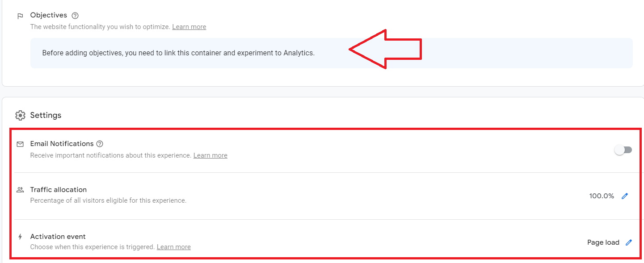Edit activation event with pencil icon
This screenshot has height=263, width=644.
pos(629,242)
